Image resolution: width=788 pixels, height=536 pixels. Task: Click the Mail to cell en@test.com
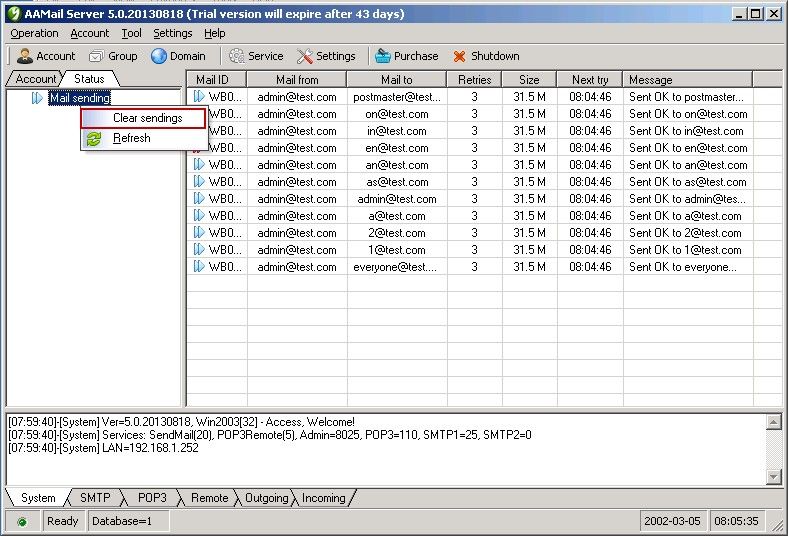point(397,148)
